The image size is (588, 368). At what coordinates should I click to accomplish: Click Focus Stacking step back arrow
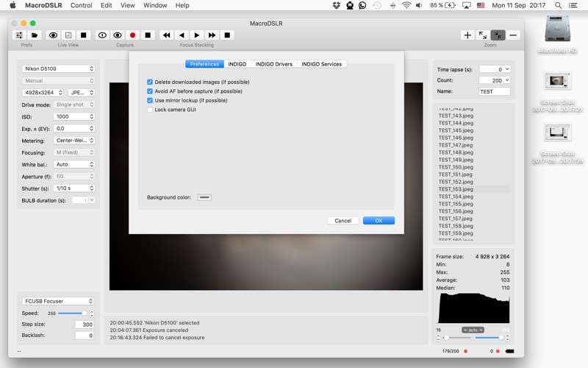[182, 35]
